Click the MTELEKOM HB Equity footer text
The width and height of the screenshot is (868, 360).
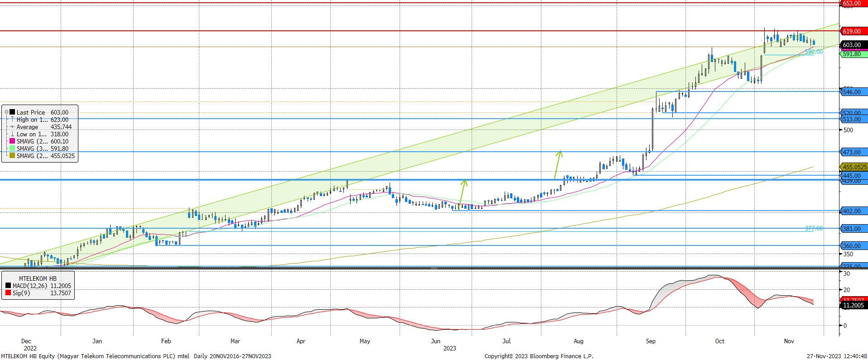coord(95,356)
